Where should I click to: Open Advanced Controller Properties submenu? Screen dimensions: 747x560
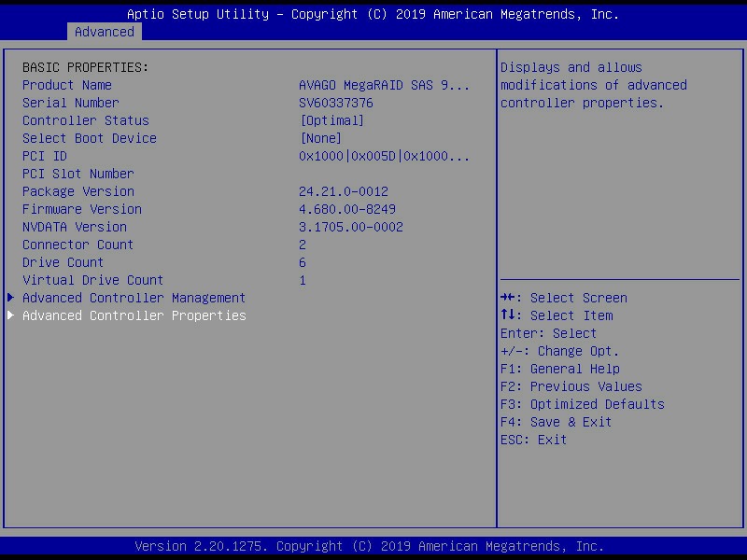click(134, 315)
